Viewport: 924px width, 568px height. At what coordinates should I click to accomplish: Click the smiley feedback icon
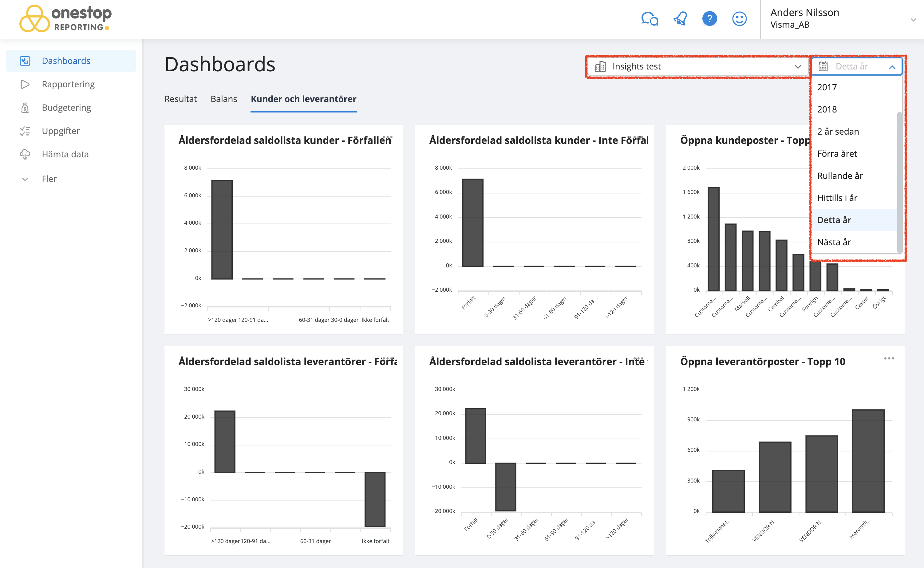pos(739,19)
